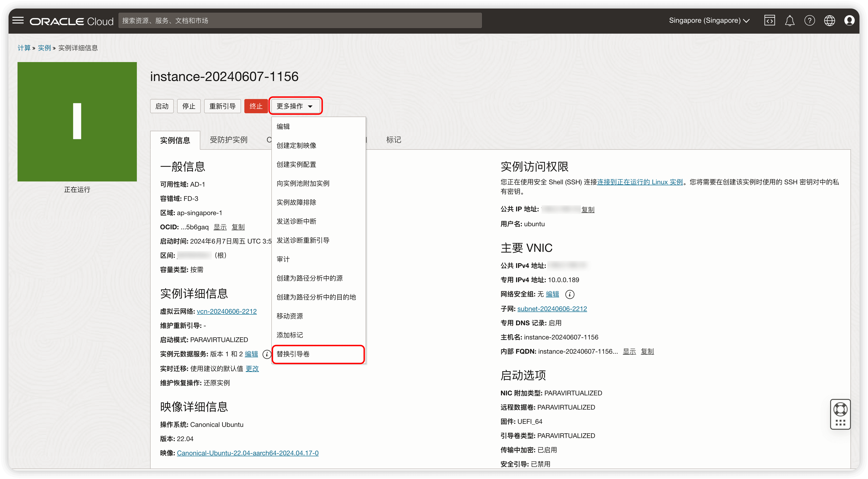Click 显示 next to 内部 FQDN

[x=629, y=352]
